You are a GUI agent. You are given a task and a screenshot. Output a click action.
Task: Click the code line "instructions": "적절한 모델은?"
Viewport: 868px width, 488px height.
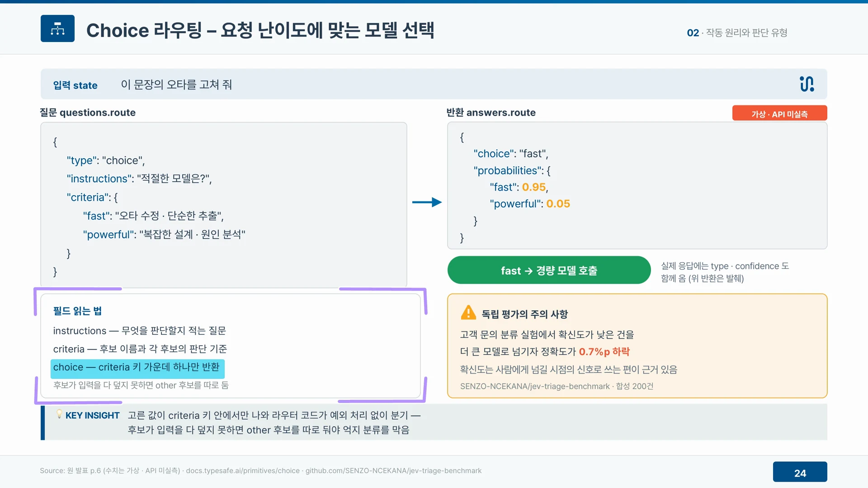point(139,179)
